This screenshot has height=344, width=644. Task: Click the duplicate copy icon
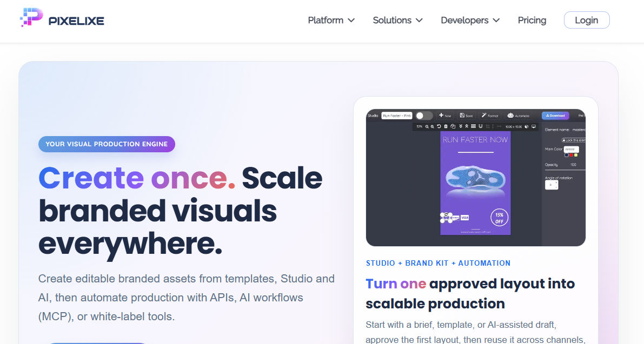coord(453,126)
